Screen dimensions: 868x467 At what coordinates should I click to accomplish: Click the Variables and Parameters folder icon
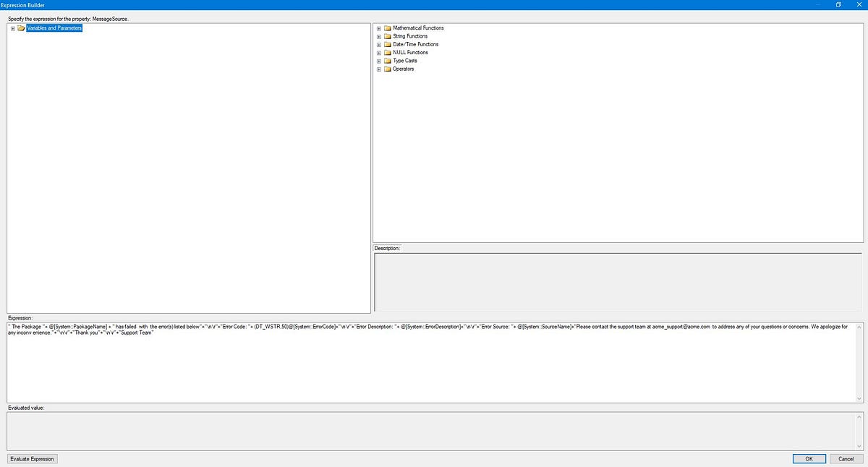tap(21, 28)
